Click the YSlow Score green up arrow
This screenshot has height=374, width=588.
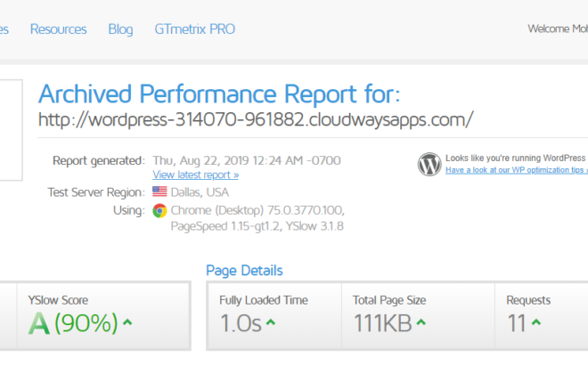click(x=127, y=322)
